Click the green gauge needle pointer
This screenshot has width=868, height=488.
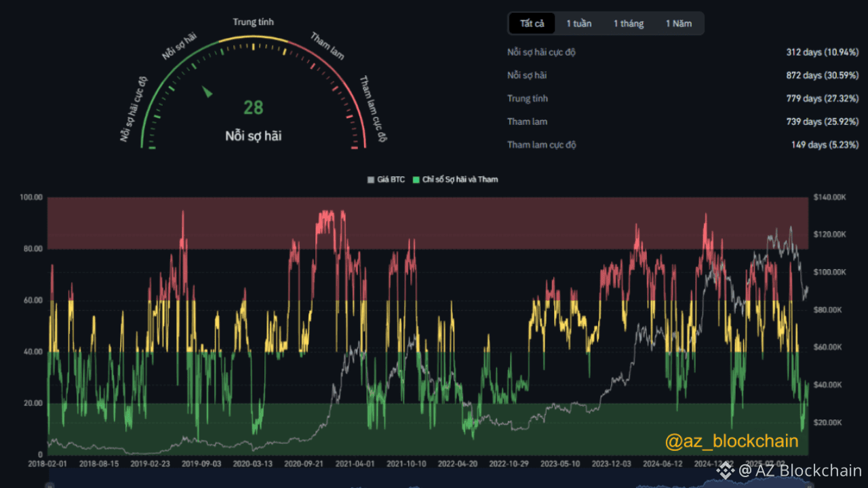(208, 91)
